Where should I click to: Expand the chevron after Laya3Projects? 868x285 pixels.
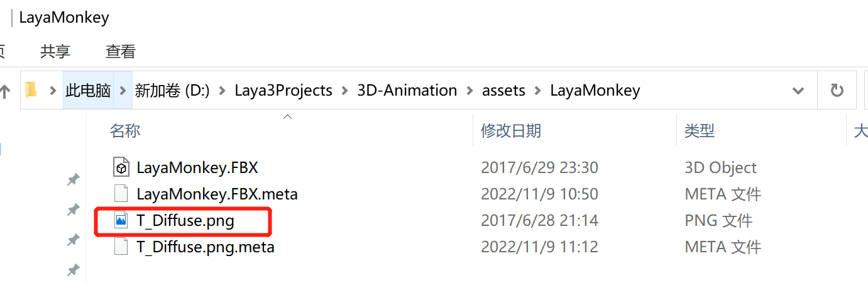[345, 91]
